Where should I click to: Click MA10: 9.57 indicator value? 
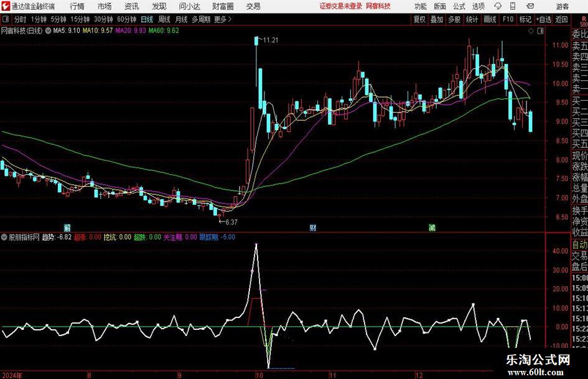(x=98, y=30)
